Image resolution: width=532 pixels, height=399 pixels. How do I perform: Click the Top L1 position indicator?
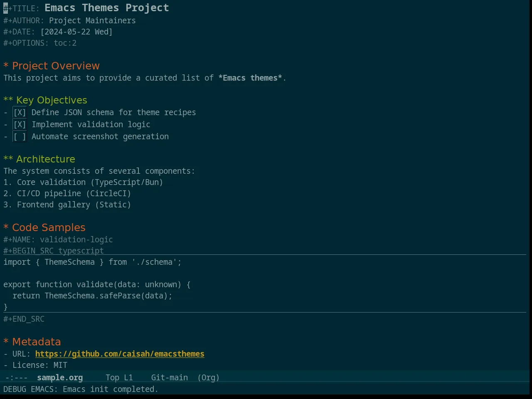point(119,377)
